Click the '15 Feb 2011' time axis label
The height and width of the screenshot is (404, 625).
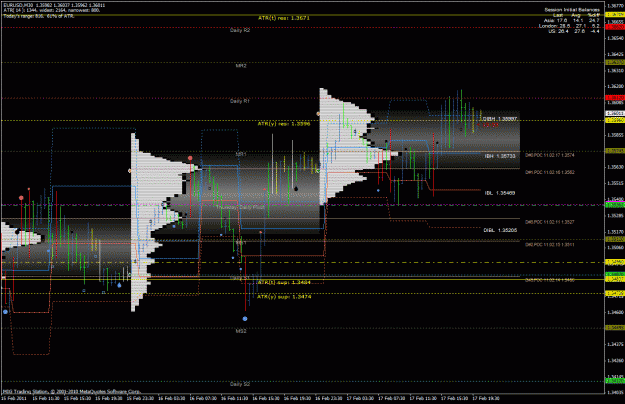click(15, 398)
